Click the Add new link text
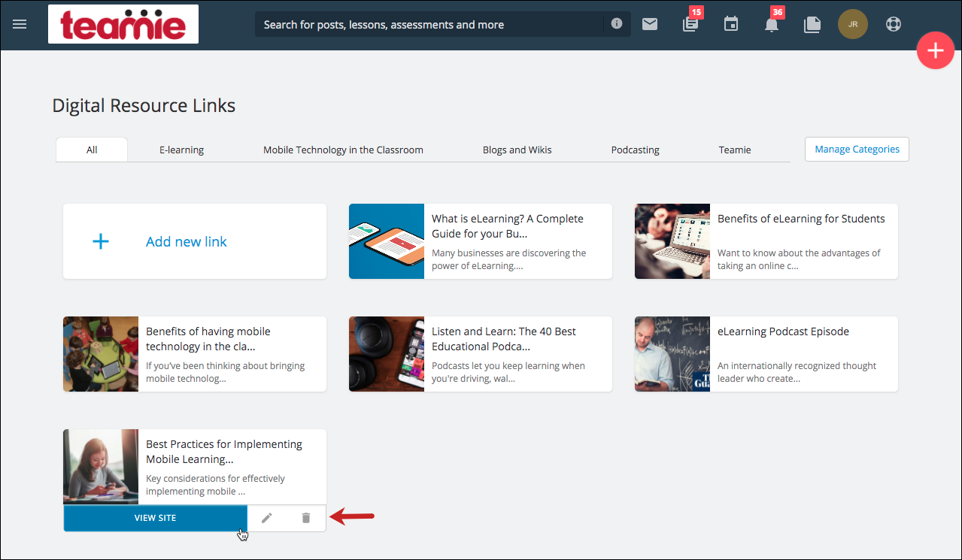 (187, 241)
